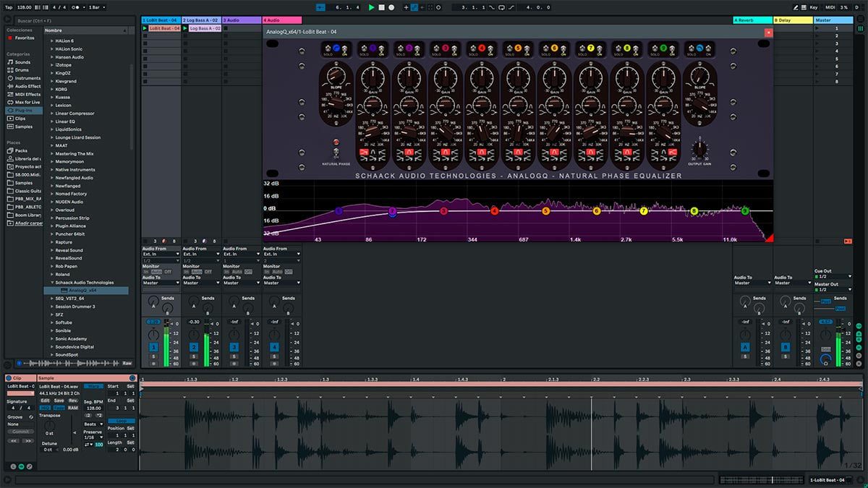The width and height of the screenshot is (868, 488).
Task: Open the Drums browser category
Action: coord(22,70)
